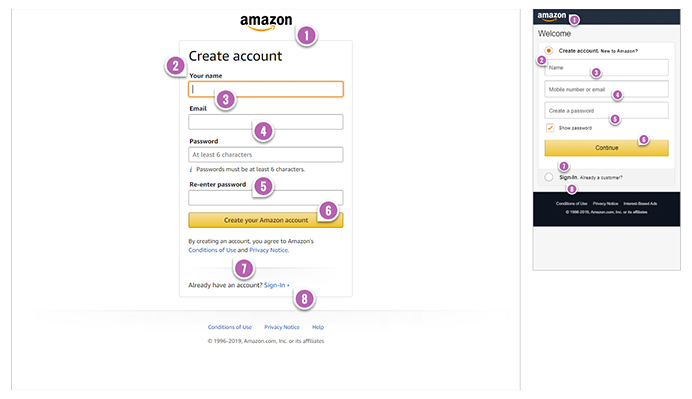Click the info icon beside password hint

(x=191, y=169)
